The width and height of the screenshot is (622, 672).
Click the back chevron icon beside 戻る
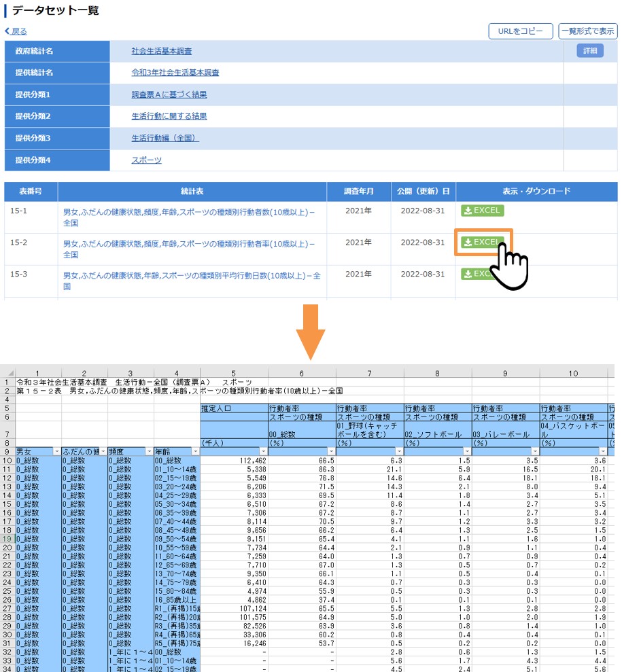click(7, 31)
